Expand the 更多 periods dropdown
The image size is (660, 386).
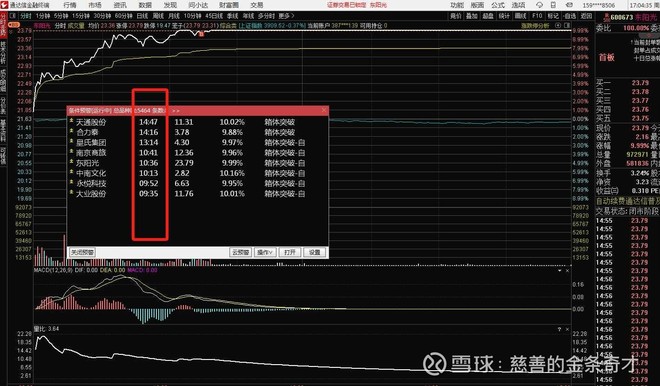[x=286, y=16]
